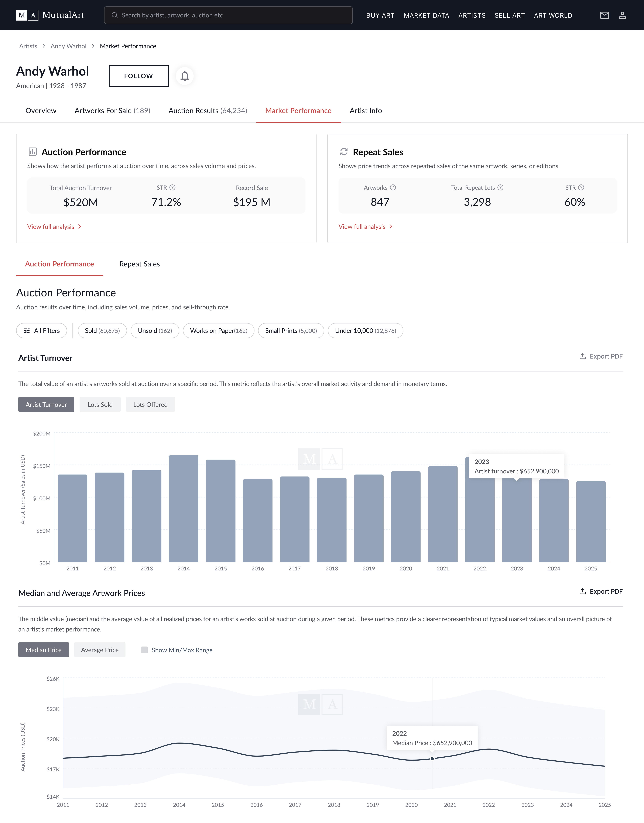Screen dimensions: 644x823
Task: Open the user account icon
Action: [x=623, y=15]
